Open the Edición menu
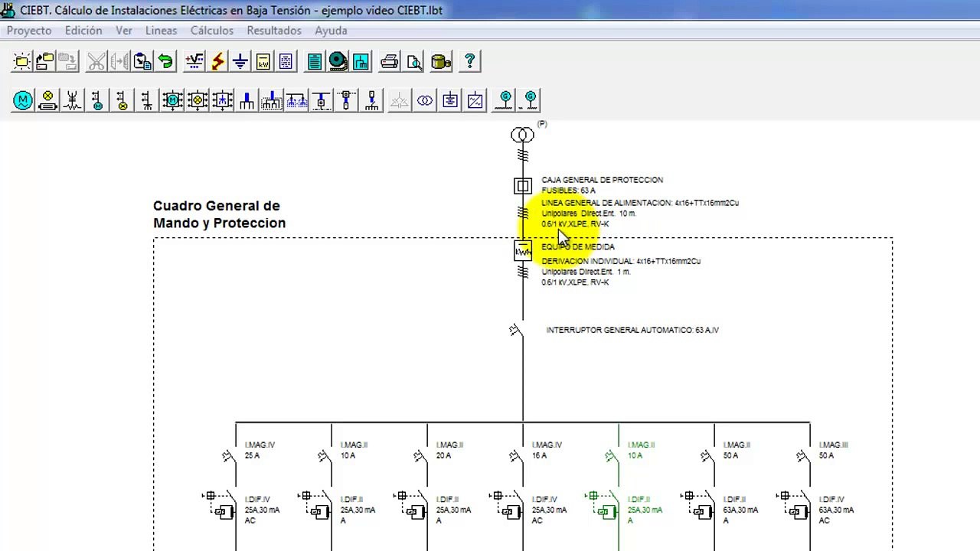This screenshot has width=980, height=551. 83,31
